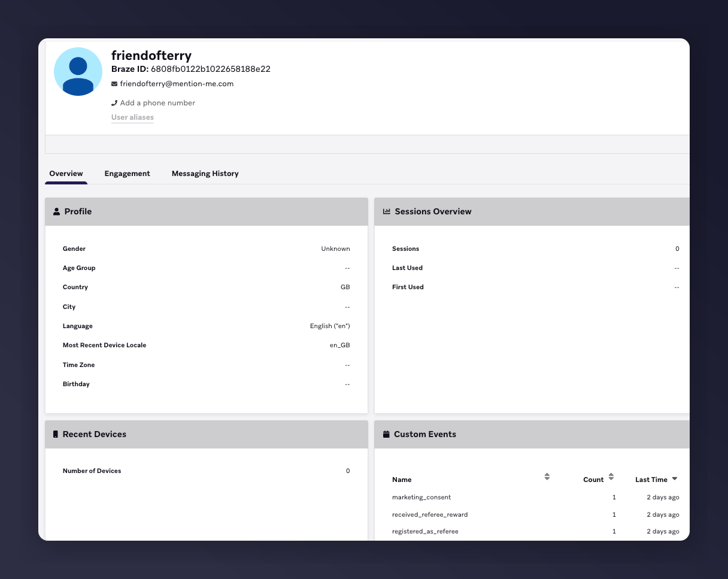Image resolution: width=728 pixels, height=579 pixels.
Task: Click the Number of Devices label
Action: tap(92, 471)
